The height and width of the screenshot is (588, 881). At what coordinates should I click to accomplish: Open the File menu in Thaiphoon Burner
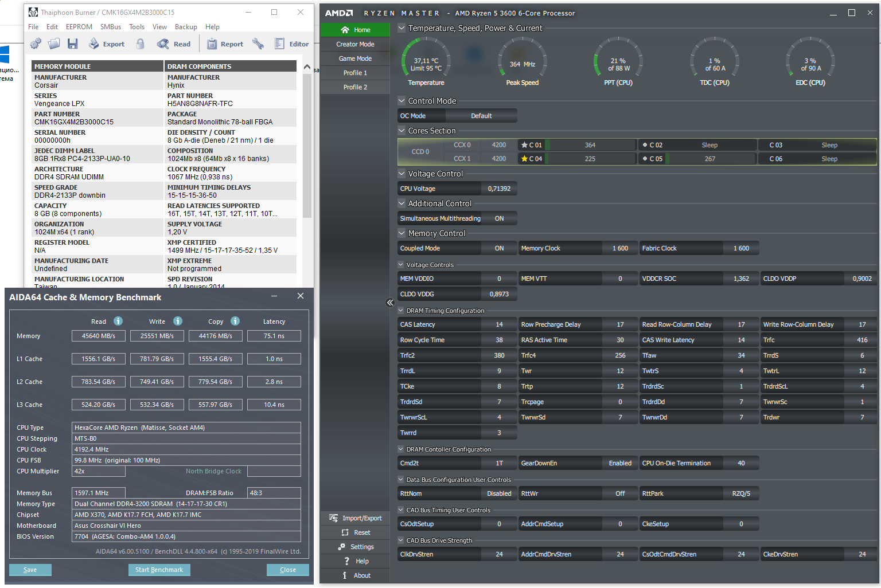pyautogui.click(x=33, y=27)
